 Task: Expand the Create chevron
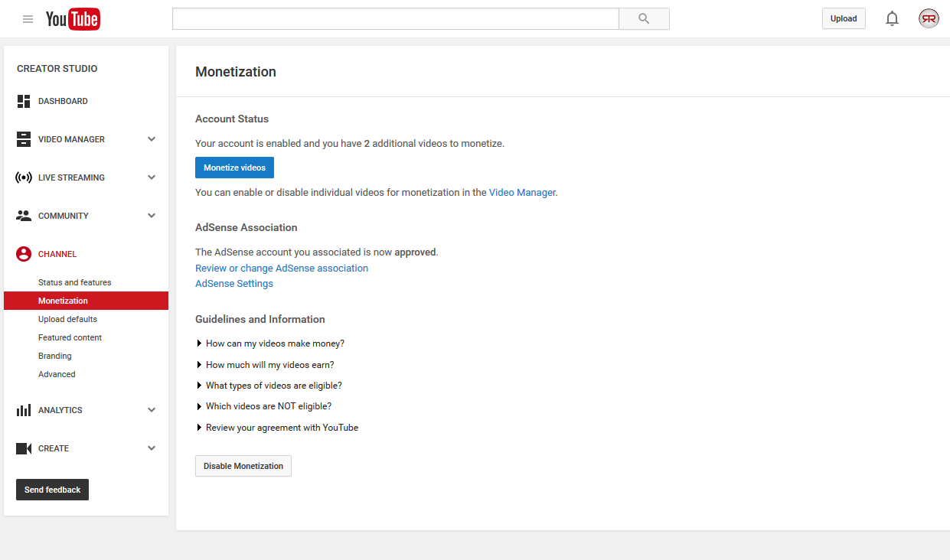point(152,448)
